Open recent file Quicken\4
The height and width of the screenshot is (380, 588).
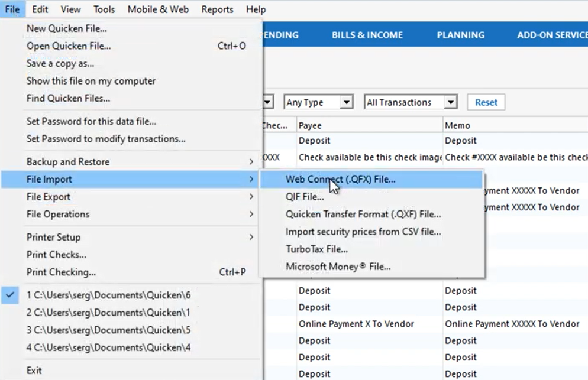coord(130,347)
